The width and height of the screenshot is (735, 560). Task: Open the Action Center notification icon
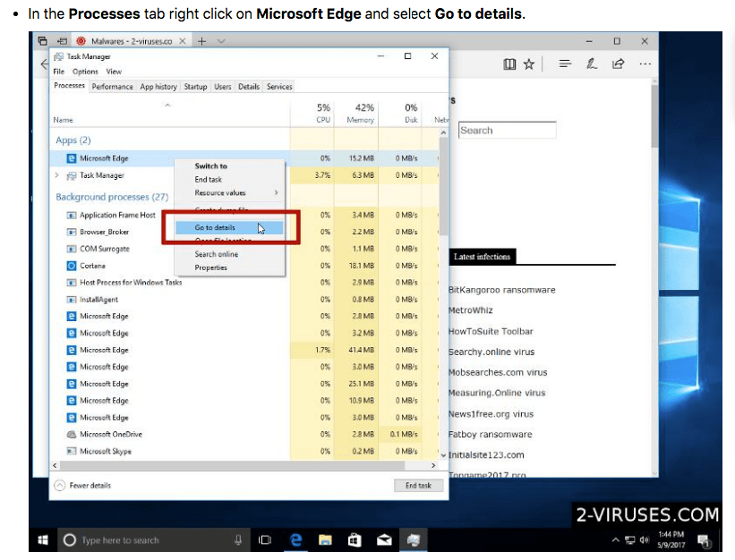(704, 541)
